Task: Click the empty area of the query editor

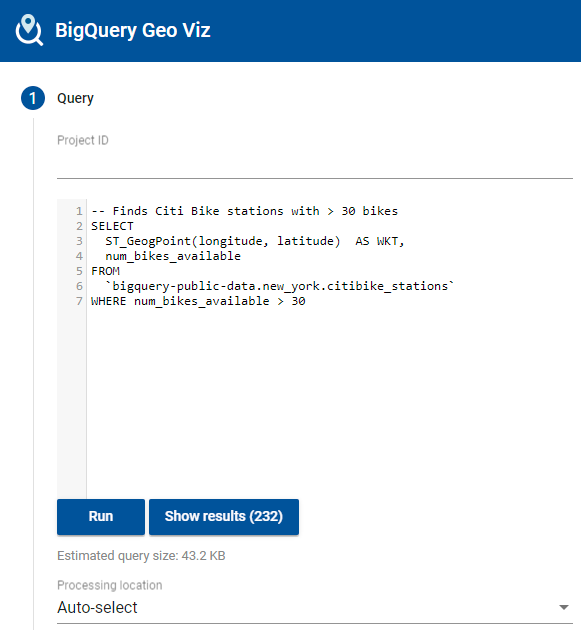Action: coord(329,402)
